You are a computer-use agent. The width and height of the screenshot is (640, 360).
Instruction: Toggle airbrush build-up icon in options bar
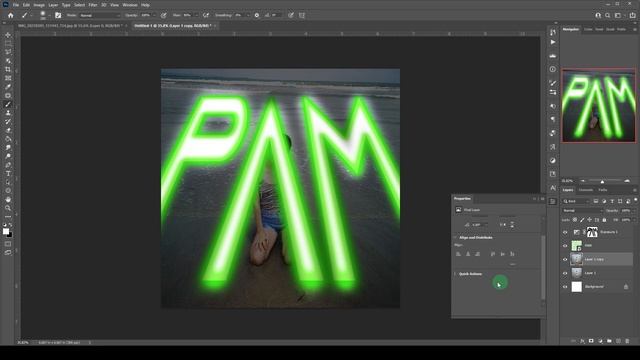point(206,15)
